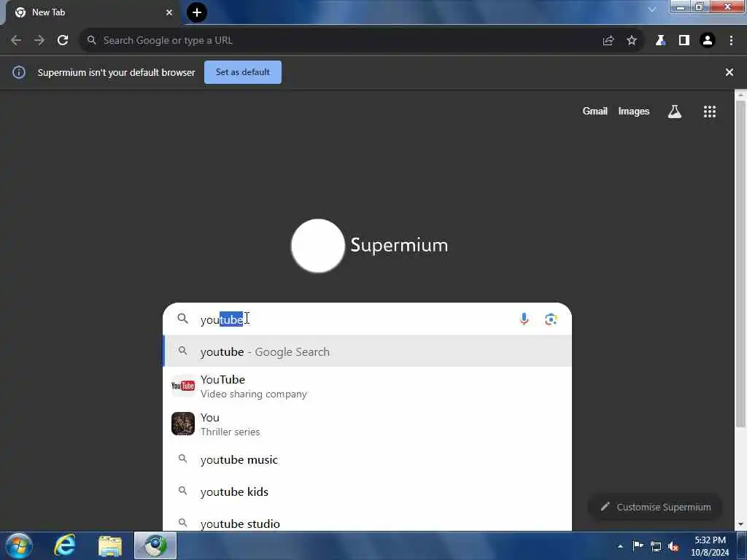Toggle the side panel icon
The image size is (747, 560).
[x=684, y=41]
